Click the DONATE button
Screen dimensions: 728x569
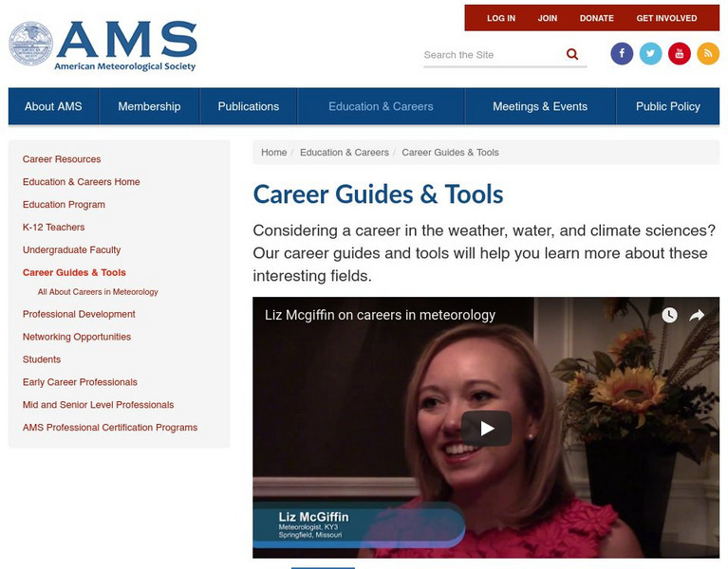point(597,18)
